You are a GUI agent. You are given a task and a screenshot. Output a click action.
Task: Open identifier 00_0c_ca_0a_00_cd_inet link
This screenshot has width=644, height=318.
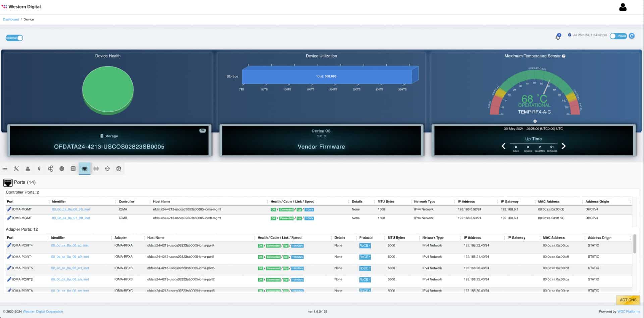pyautogui.click(x=70, y=268)
